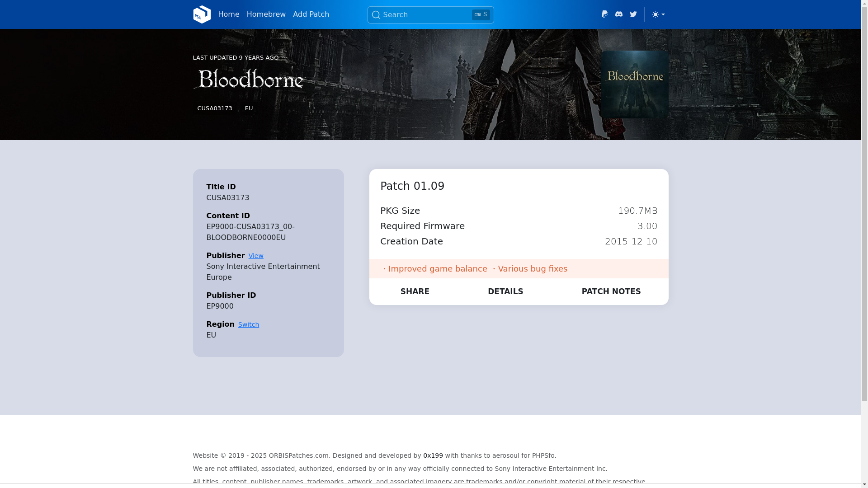This screenshot has width=868, height=488.
Task: Click the Bloodborne cover thumbnail
Action: [x=635, y=84]
